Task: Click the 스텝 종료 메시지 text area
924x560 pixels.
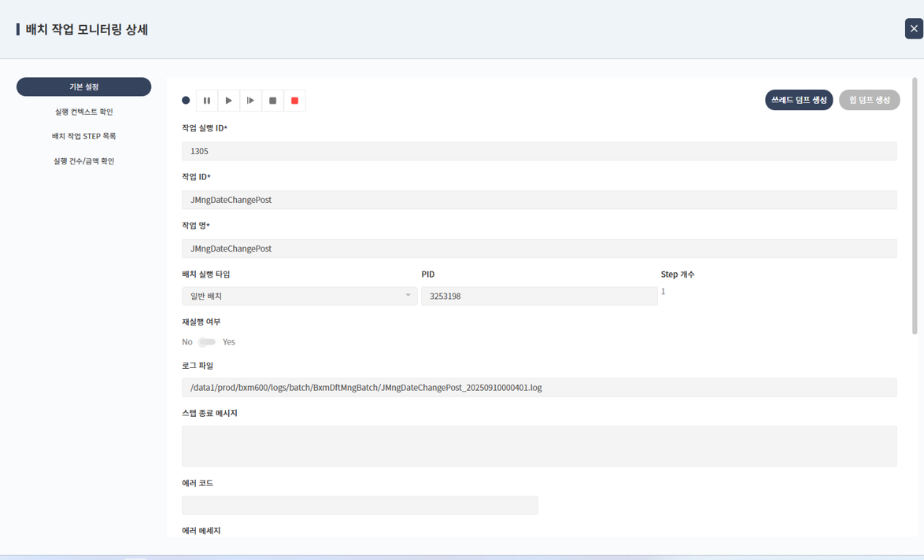Action: click(538, 446)
